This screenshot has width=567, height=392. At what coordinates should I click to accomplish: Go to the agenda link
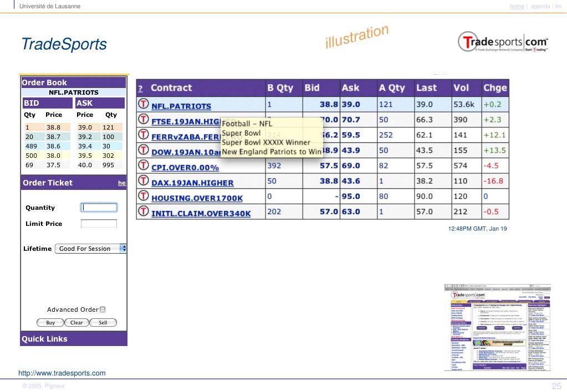click(540, 6)
